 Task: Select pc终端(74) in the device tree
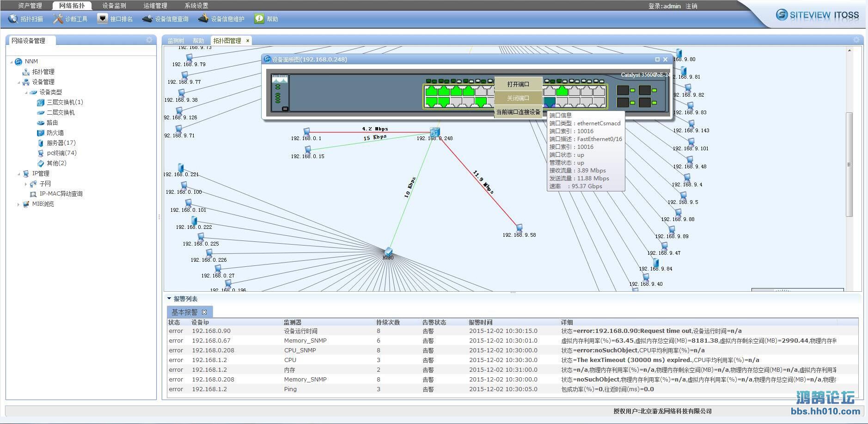pyautogui.click(x=61, y=153)
